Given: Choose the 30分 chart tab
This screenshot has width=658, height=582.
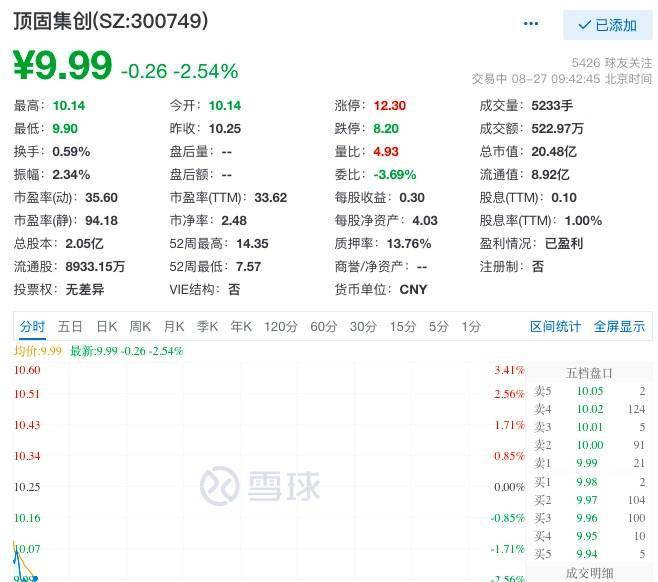Looking at the screenshot, I should [x=363, y=326].
